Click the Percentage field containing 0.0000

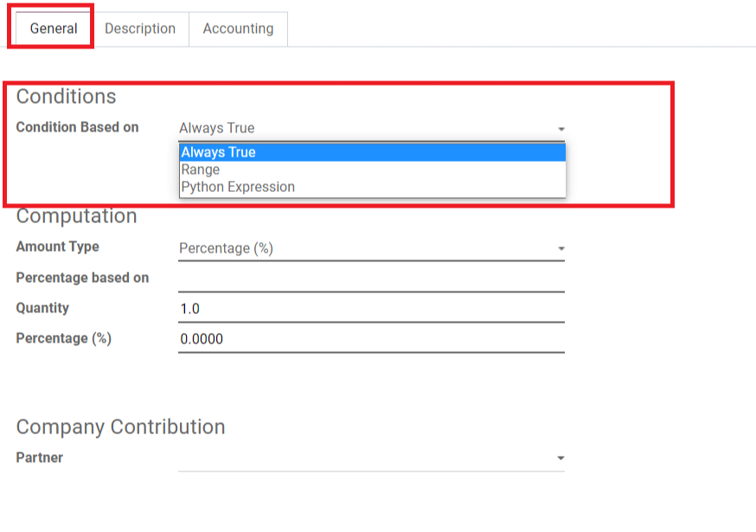(371, 339)
